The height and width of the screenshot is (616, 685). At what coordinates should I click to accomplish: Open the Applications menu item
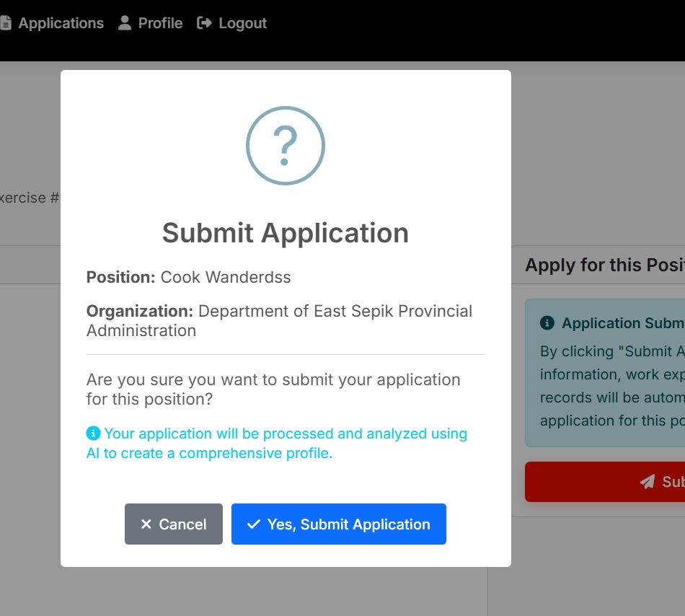point(61,22)
